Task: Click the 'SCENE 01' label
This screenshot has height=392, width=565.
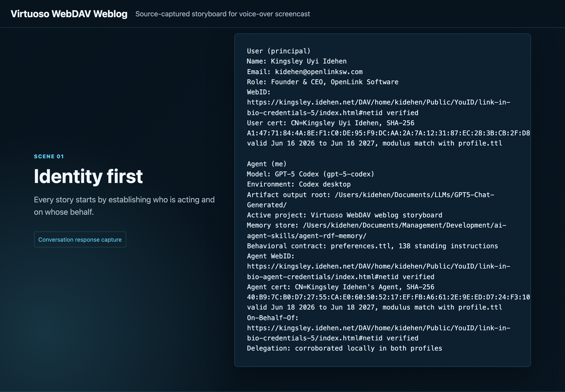Action: point(49,157)
